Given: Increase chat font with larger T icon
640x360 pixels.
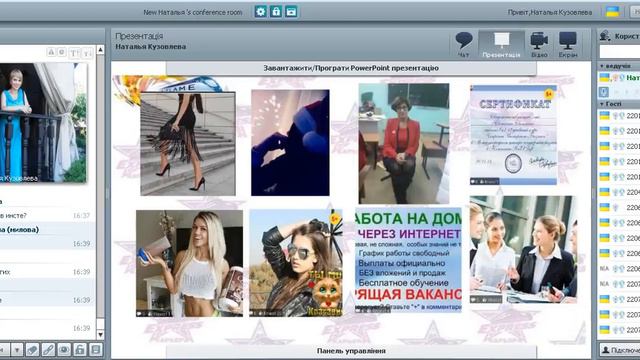Looking at the screenshot, I should pyautogui.click(x=74, y=53).
